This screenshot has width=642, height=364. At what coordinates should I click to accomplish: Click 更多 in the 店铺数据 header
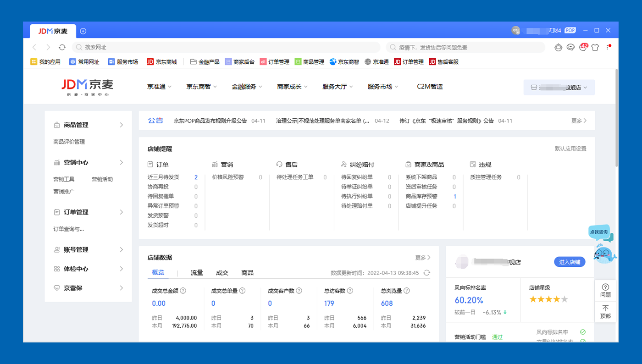click(x=423, y=258)
